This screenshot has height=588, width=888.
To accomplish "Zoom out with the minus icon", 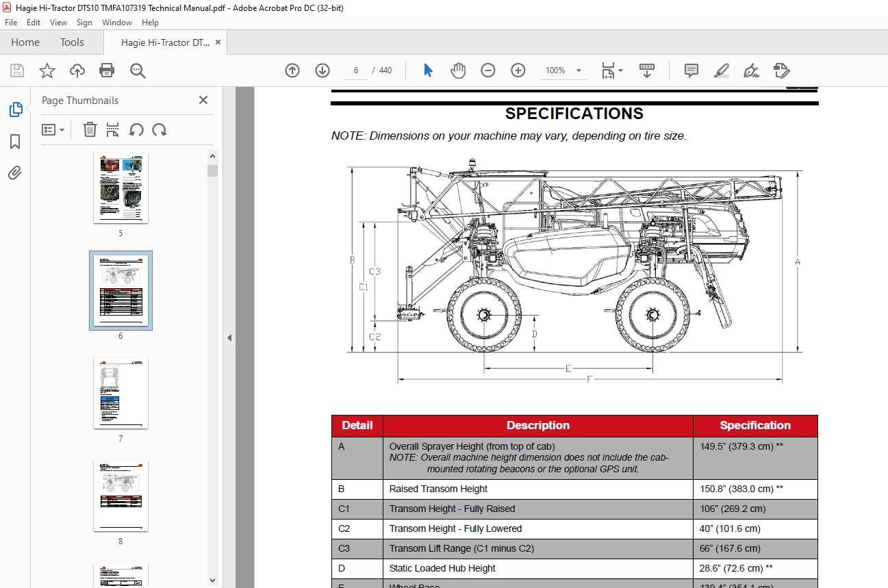I will pyautogui.click(x=488, y=71).
